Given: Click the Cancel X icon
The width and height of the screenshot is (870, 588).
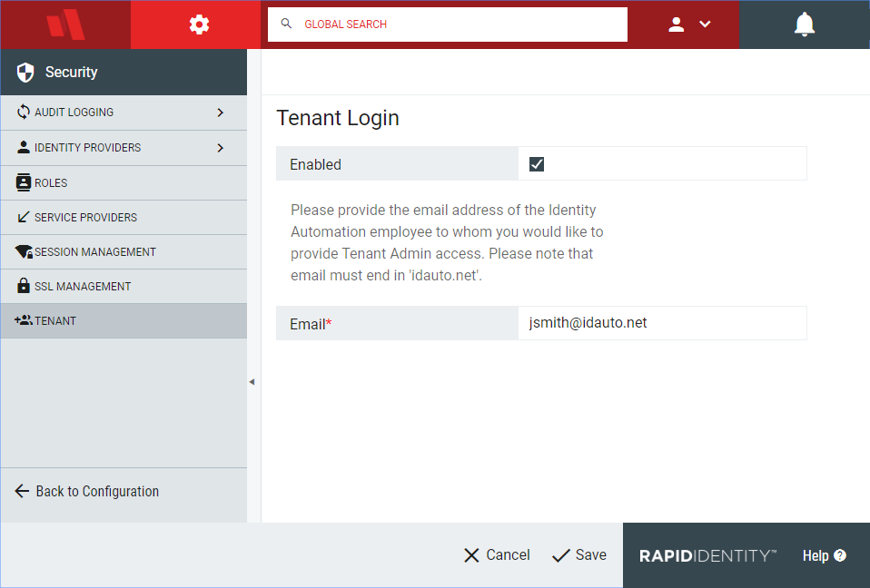Looking at the screenshot, I should tap(471, 555).
